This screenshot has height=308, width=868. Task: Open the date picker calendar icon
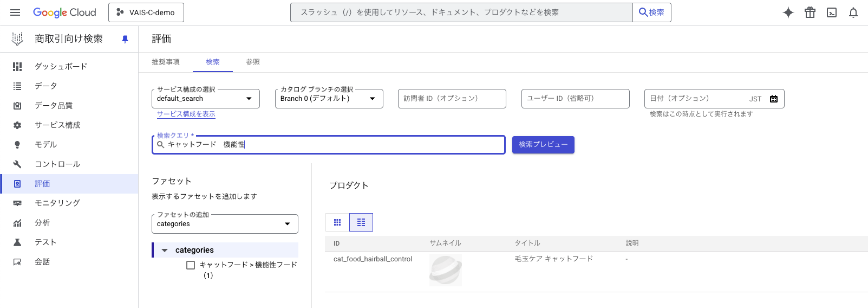click(x=774, y=99)
